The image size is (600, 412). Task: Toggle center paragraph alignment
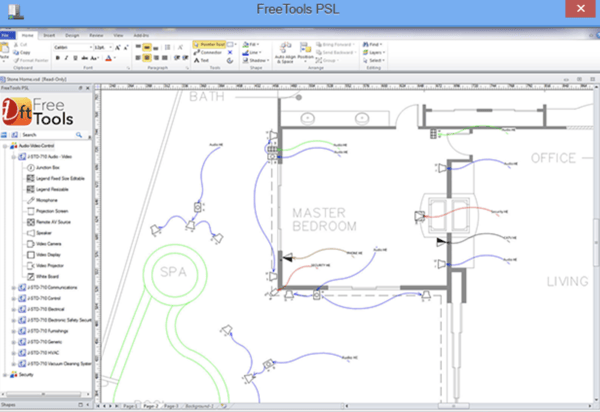point(147,58)
